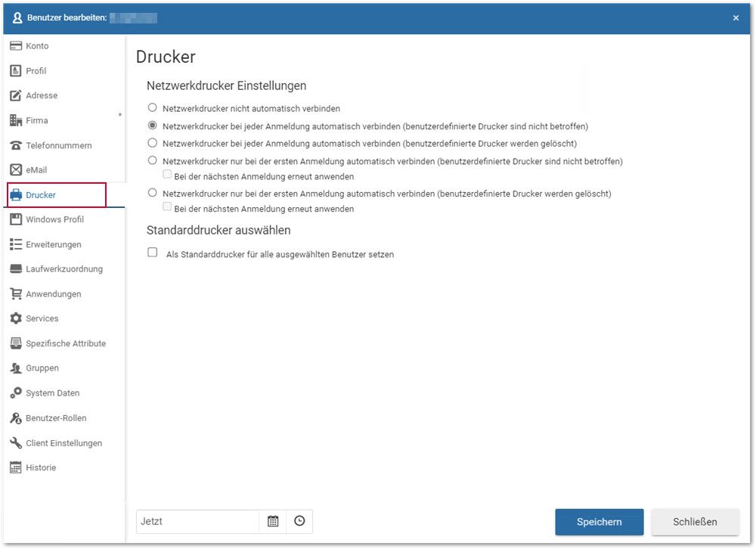Open the Historie section label
756x549 pixels.
[x=41, y=467]
